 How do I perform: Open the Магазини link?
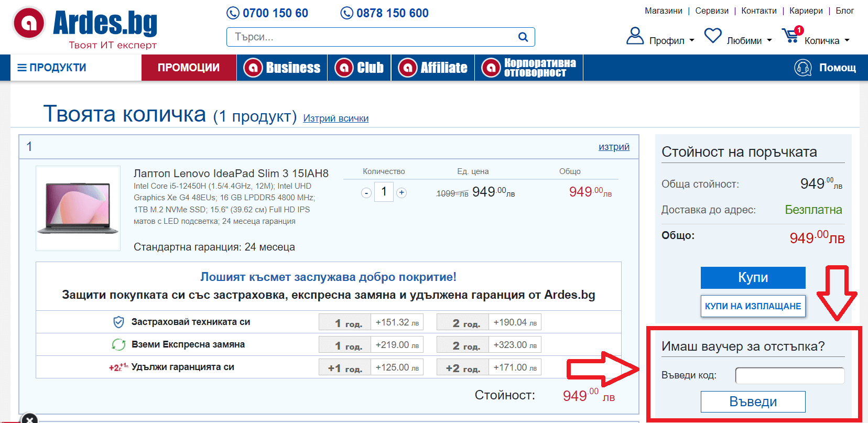tap(664, 10)
